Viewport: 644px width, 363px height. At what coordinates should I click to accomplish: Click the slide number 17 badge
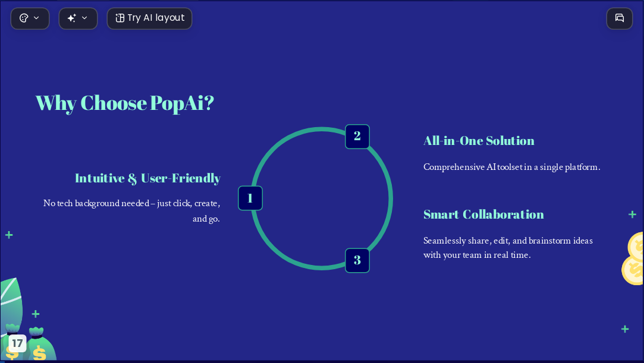[x=17, y=343]
